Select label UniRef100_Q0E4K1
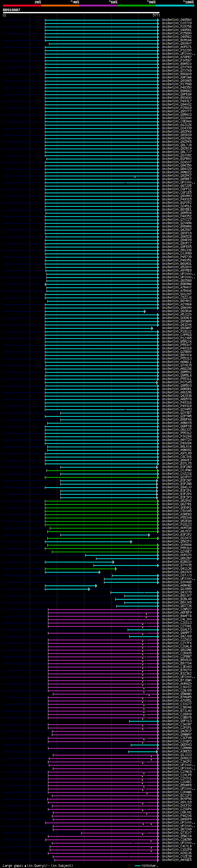 [177, 507]
